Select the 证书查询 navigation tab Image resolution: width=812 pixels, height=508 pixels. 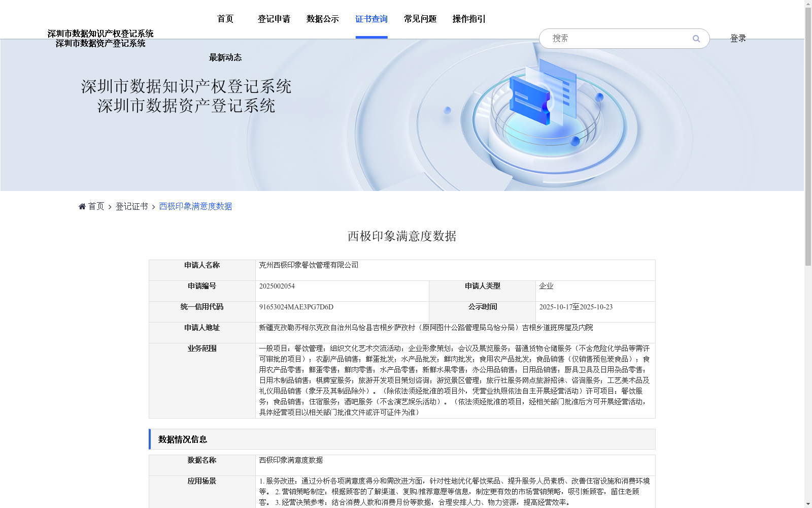[371, 19]
